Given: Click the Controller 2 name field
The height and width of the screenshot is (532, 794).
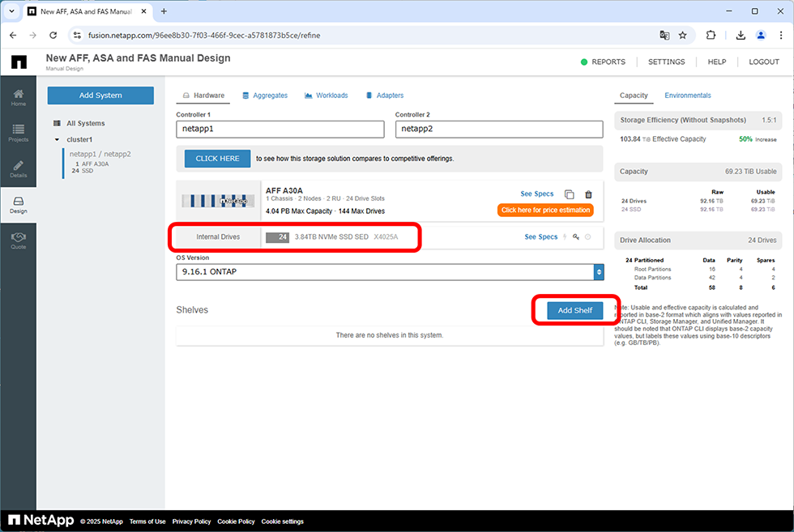Looking at the screenshot, I should click(499, 129).
